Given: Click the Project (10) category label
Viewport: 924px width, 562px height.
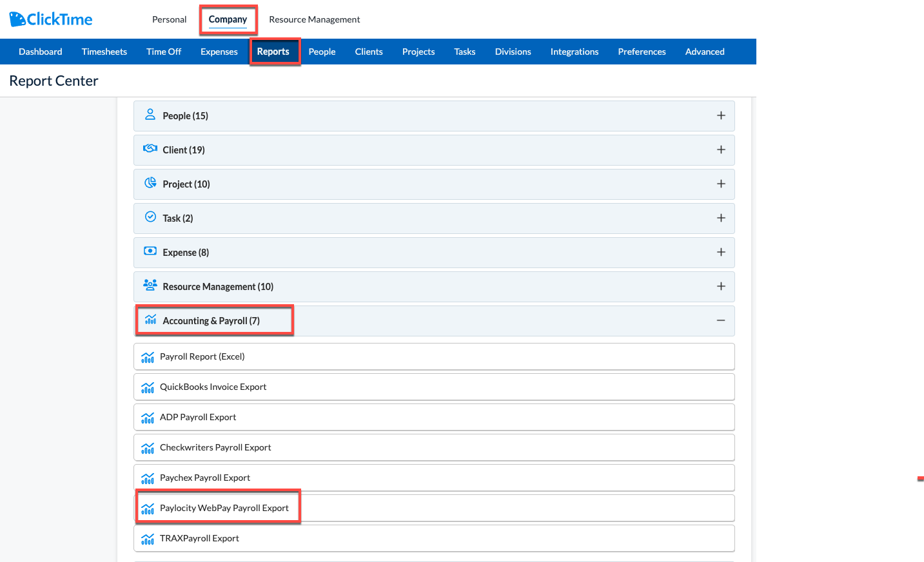Looking at the screenshot, I should click(186, 184).
